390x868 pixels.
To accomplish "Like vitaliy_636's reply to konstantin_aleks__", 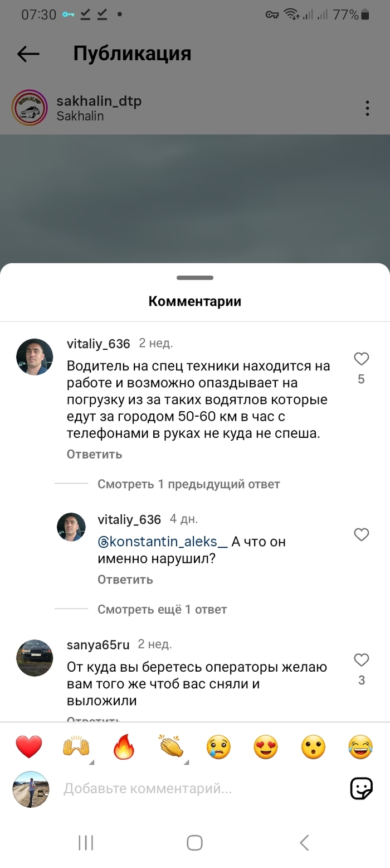I will (362, 534).
